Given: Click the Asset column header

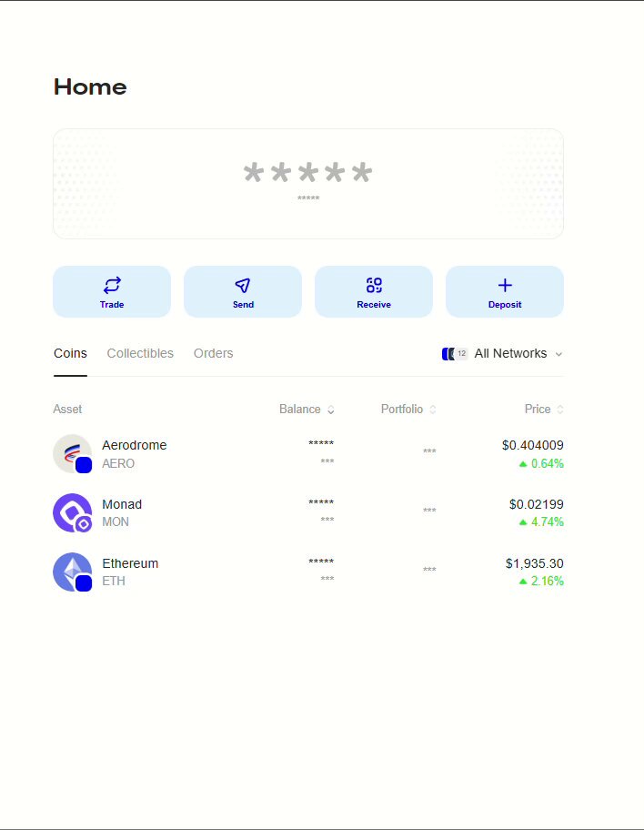Looking at the screenshot, I should pyautogui.click(x=67, y=410).
